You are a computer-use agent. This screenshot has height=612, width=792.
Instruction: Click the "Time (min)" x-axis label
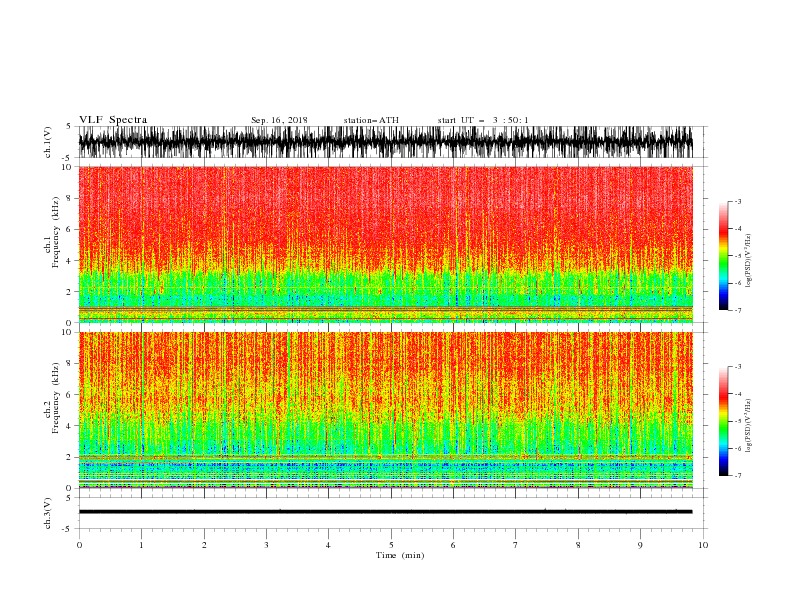[x=400, y=555]
